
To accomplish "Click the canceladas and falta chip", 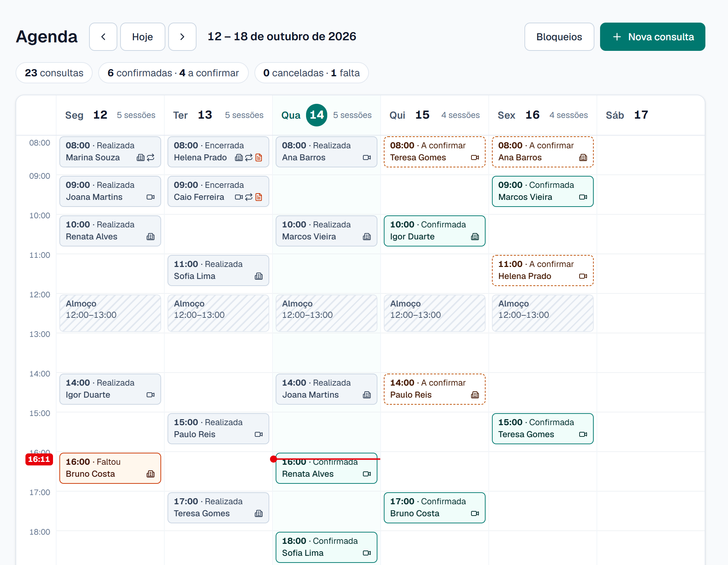I will pyautogui.click(x=312, y=73).
